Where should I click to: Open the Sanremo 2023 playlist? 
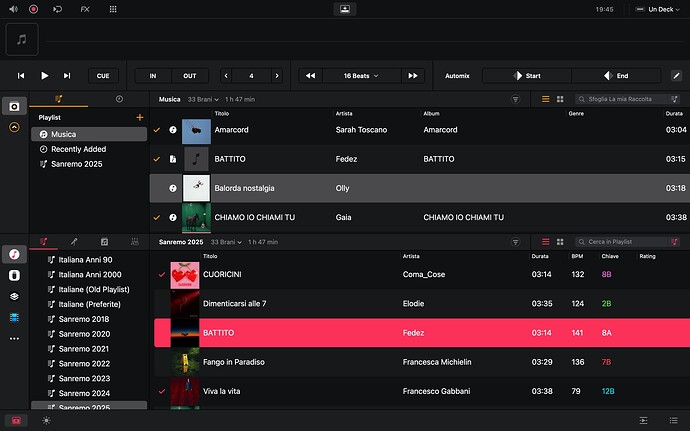pyautogui.click(x=84, y=379)
